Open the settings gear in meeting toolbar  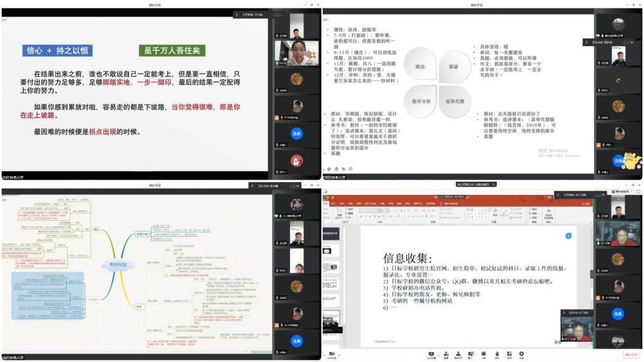tap(521, 353)
